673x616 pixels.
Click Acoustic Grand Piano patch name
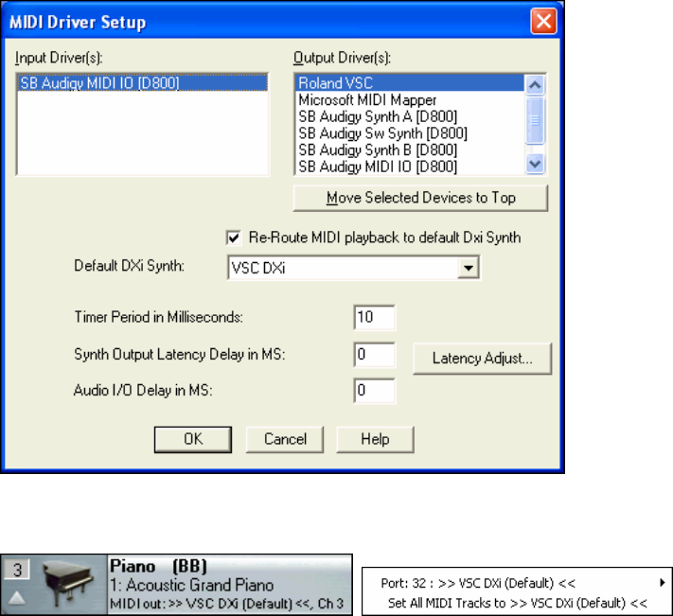pyautogui.click(x=192, y=585)
